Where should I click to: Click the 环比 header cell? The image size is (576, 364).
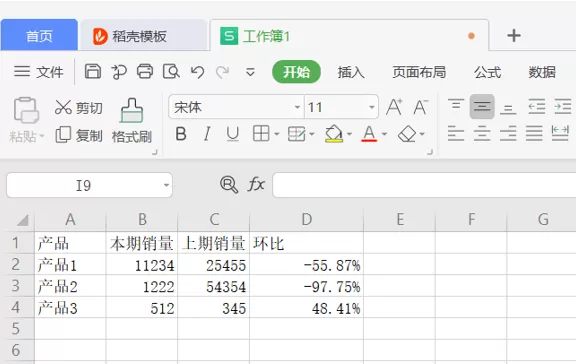click(306, 243)
